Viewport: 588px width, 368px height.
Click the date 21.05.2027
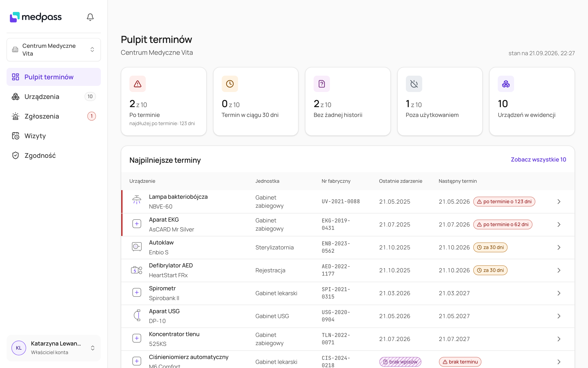(454, 316)
